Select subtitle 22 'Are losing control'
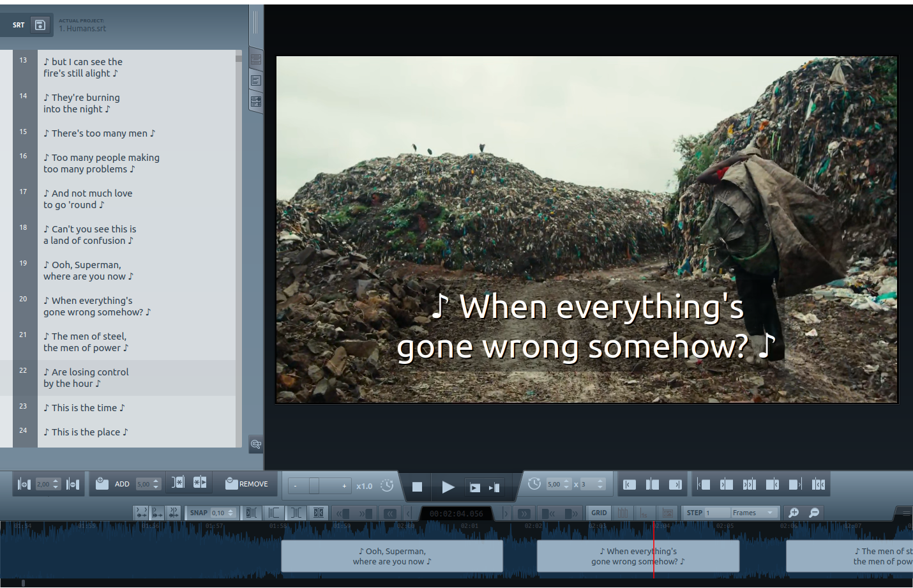 (x=124, y=378)
